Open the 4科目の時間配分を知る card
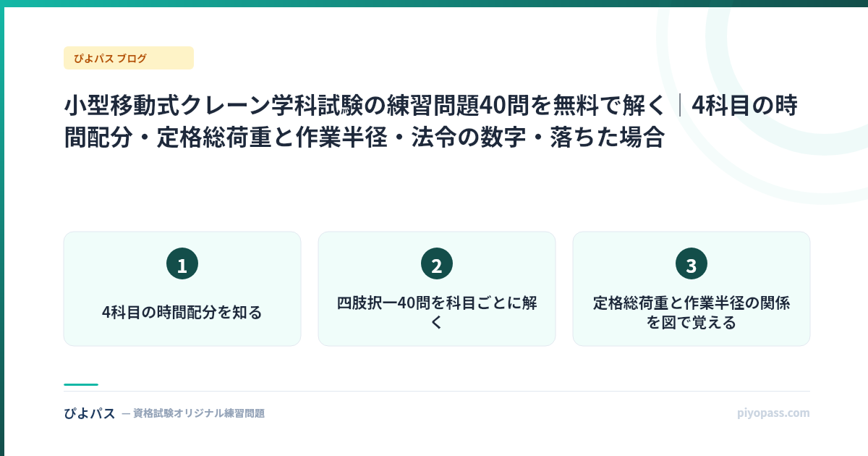 point(182,289)
